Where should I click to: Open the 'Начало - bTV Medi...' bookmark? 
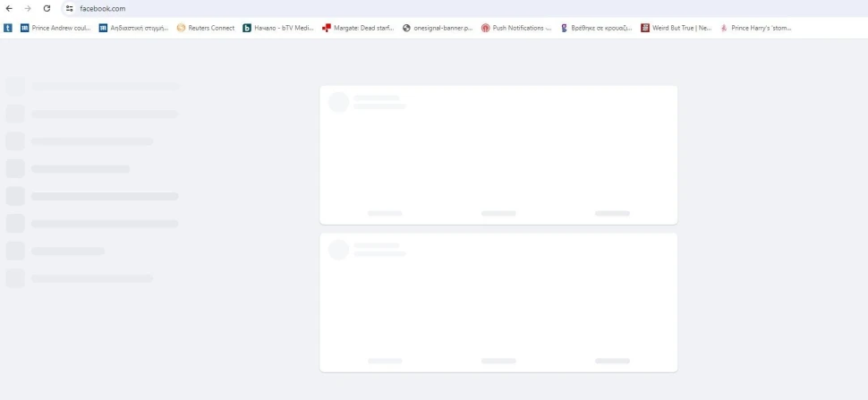[278, 28]
